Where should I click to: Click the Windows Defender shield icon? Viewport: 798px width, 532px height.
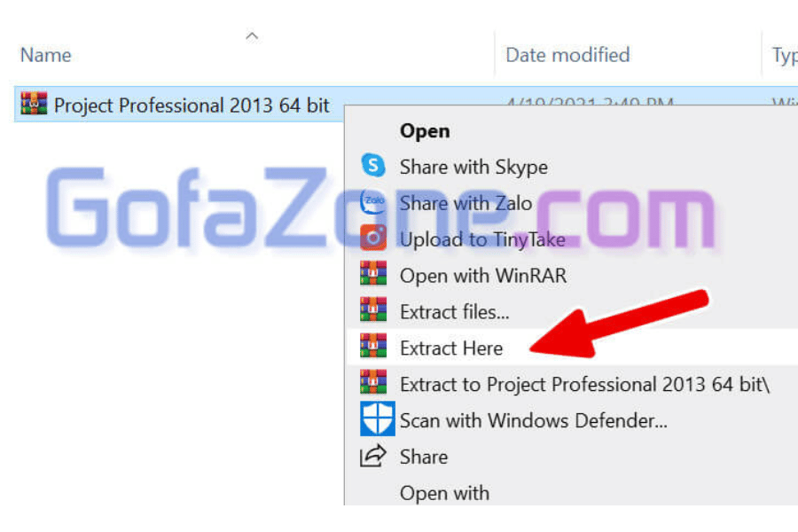click(377, 419)
